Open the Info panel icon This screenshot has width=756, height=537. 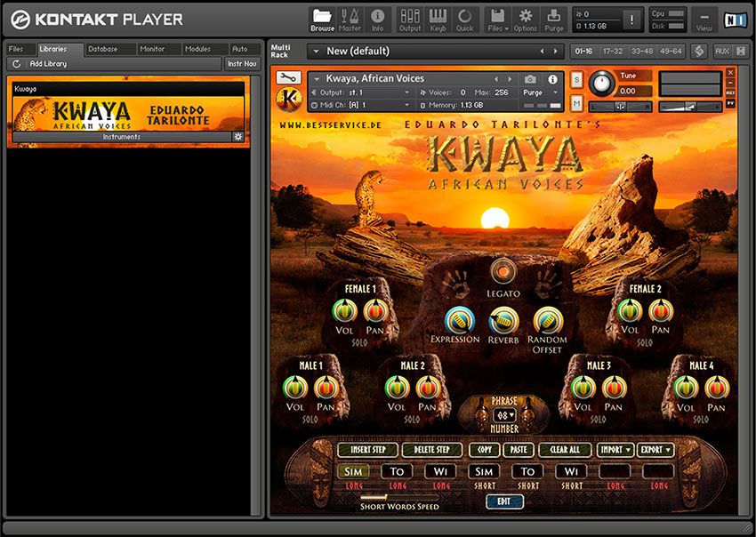[x=377, y=20]
